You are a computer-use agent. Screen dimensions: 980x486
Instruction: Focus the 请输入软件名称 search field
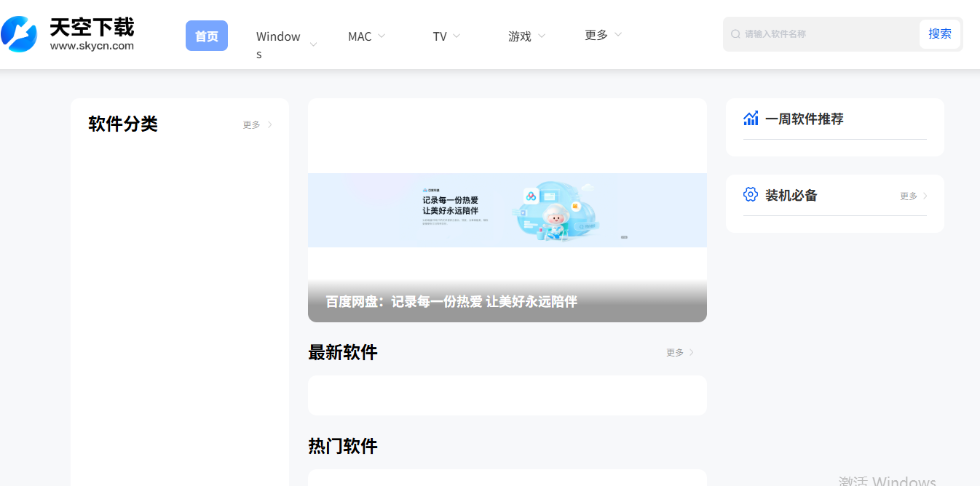pos(831,34)
